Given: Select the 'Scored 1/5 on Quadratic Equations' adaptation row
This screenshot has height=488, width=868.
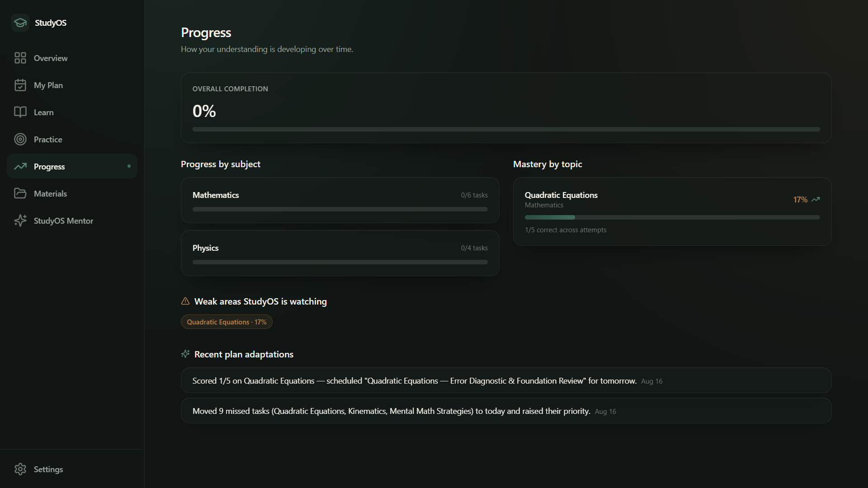Looking at the screenshot, I should click(506, 380).
